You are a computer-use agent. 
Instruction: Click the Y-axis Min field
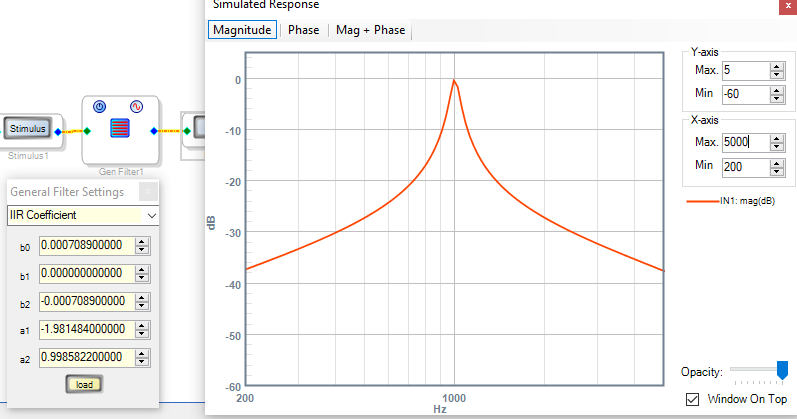click(746, 94)
